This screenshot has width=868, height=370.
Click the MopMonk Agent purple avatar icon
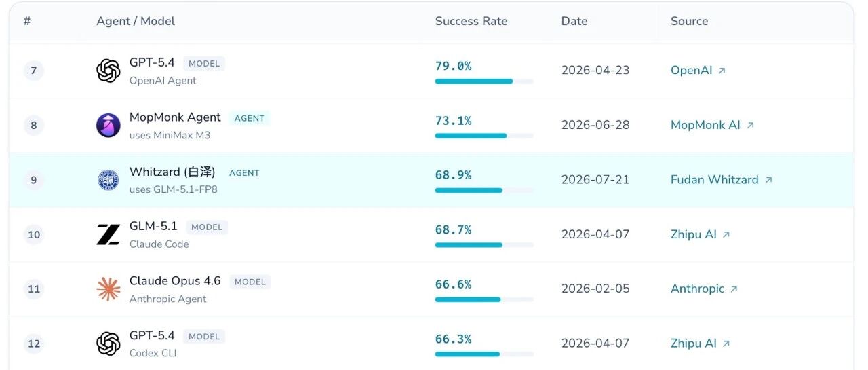[108, 126]
